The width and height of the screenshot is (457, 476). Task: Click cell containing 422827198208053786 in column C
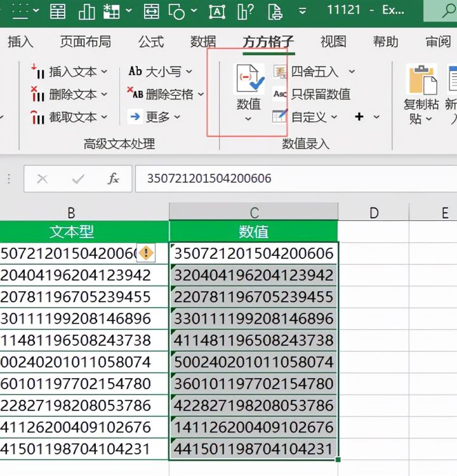click(253, 406)
